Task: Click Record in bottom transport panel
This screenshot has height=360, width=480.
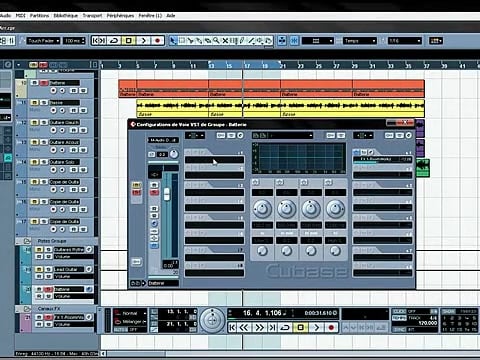Action: point(331,328)
